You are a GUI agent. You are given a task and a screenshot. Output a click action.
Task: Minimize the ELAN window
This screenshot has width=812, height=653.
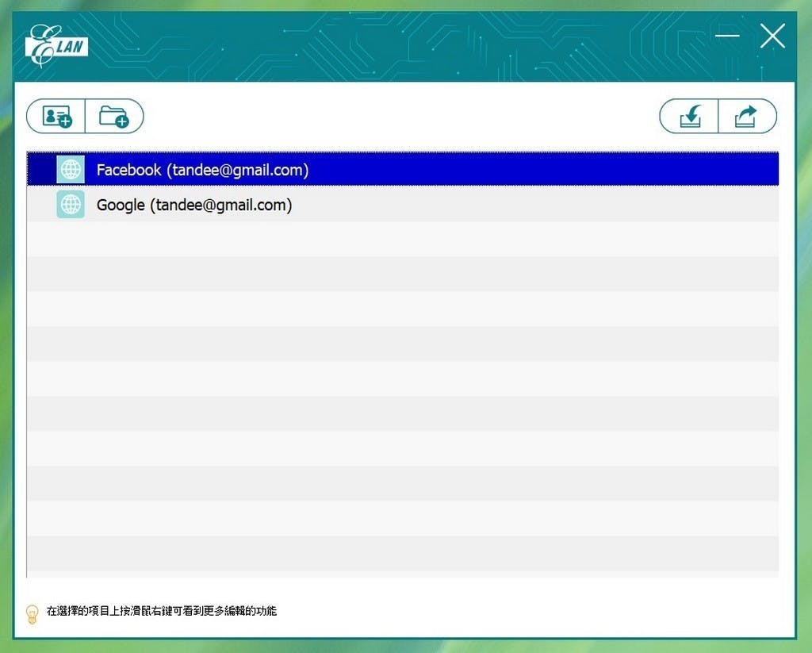[726, 36]
